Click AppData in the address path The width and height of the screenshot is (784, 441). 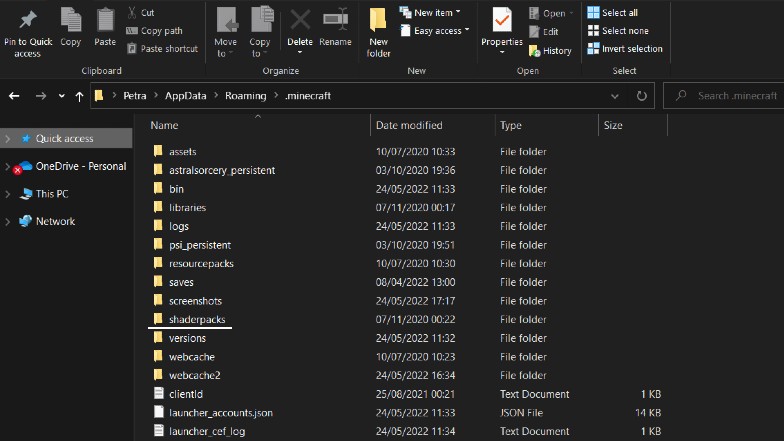[x=186, y=96]
